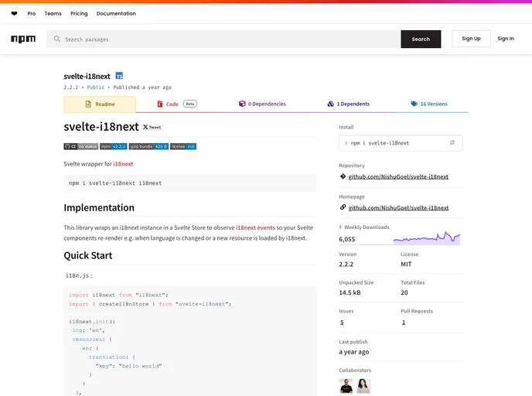
Task: Open the 16 Versions tab
Action: 429,104
